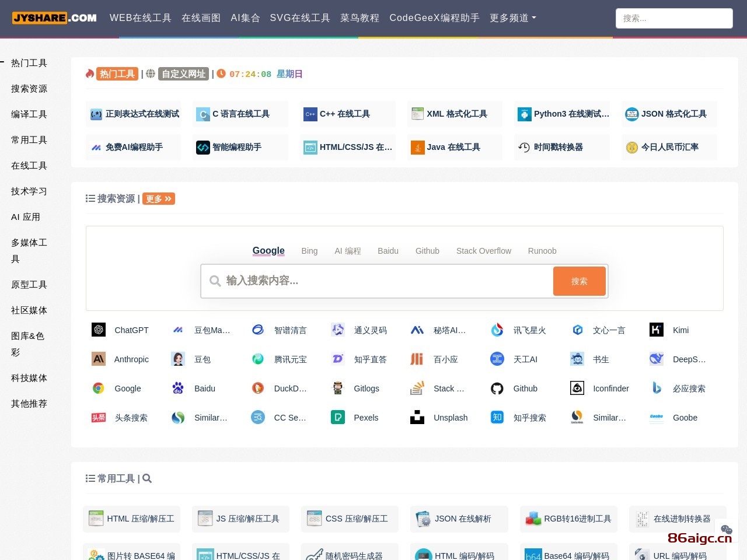Click the 热门工具 orange badge

click(x=117, y=74)
